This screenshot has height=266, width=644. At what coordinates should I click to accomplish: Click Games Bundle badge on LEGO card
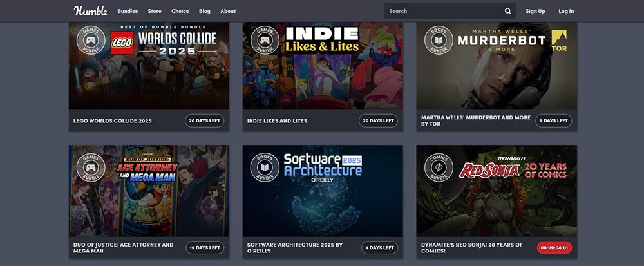[x=91, y=40]
